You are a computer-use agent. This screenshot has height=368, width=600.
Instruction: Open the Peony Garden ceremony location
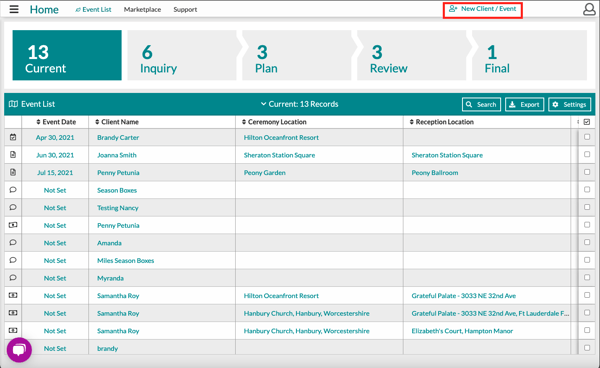[x=265, y=173]
